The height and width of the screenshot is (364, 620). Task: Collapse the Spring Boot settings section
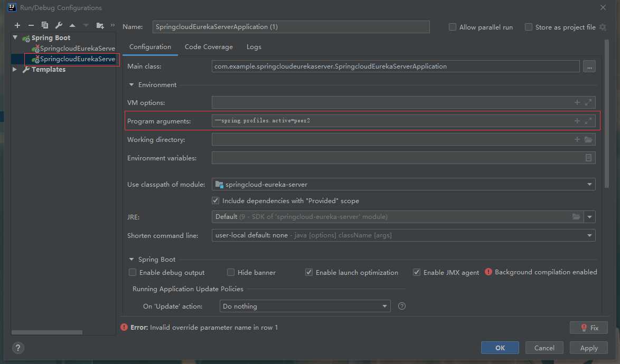click(x=131, y=260)
